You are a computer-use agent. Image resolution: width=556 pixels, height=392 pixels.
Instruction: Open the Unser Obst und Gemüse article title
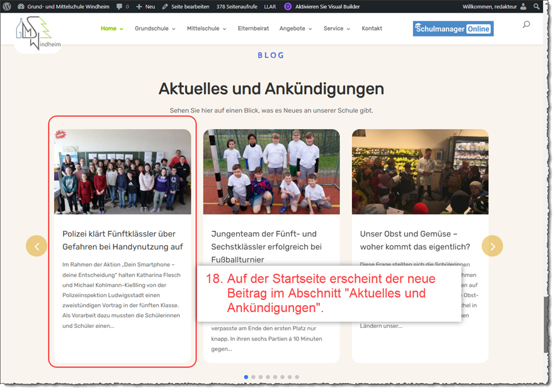pyautogui.click(x=415, y=240)
